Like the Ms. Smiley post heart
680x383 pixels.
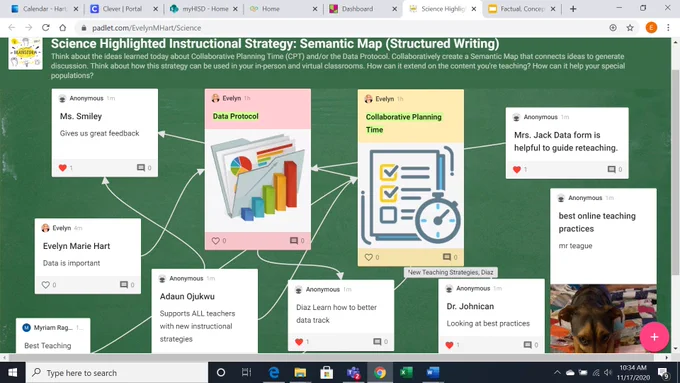coord(62,168)
